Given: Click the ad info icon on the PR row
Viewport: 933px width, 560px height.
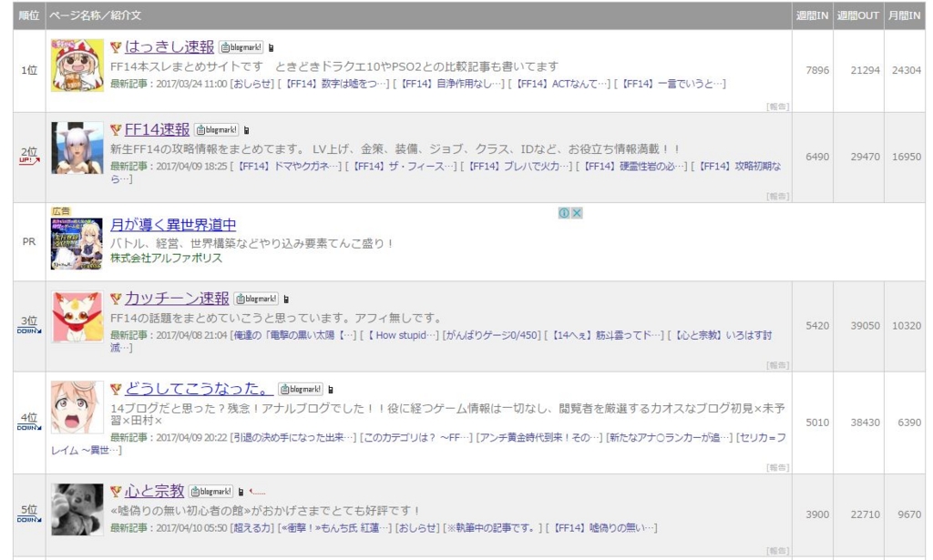Looking at the screenshot, I should (563, 213).
